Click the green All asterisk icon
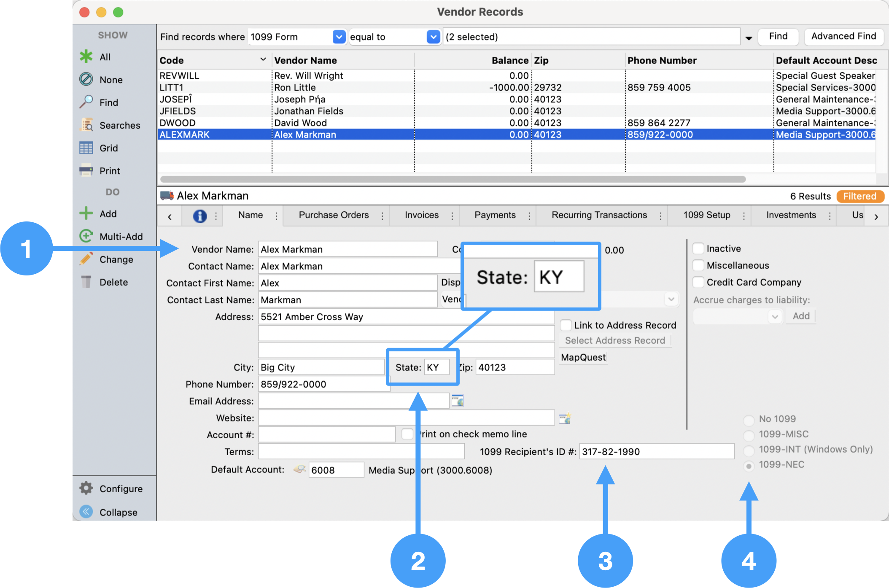 (86, 57)
